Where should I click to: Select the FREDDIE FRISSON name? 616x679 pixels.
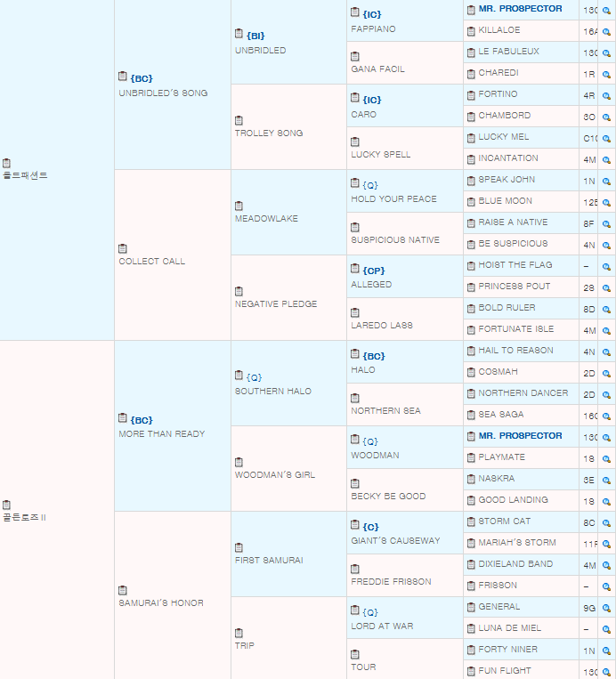point(391,582)
